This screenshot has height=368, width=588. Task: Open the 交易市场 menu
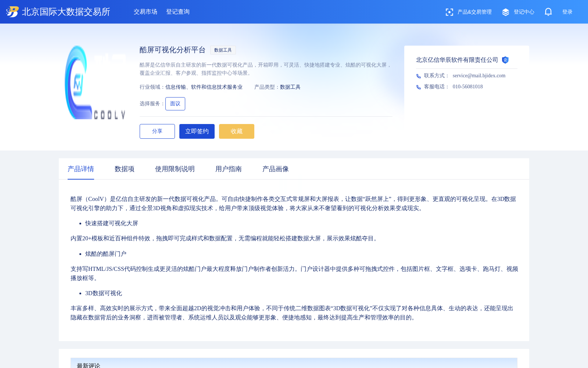point(146,12)
